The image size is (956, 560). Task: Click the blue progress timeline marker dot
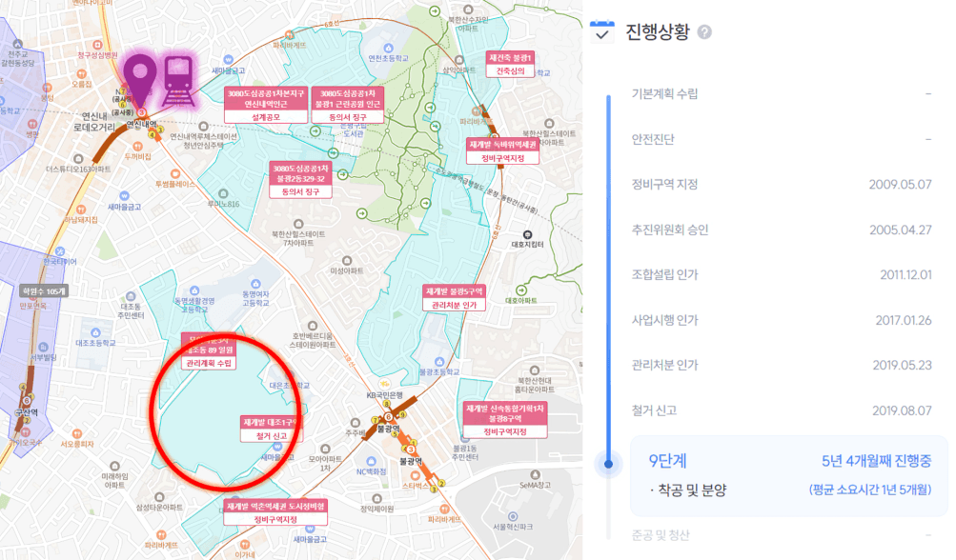(x=608, y=465)
